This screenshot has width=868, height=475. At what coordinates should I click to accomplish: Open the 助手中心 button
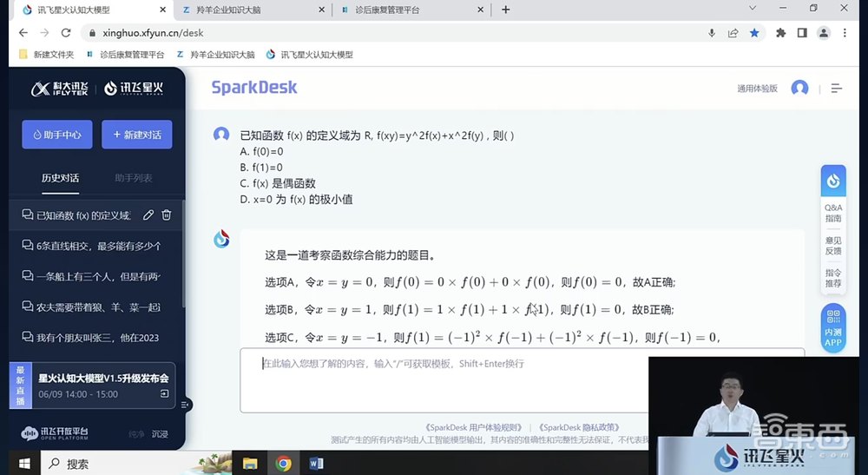pyautogui.click(x=56, y=135)
